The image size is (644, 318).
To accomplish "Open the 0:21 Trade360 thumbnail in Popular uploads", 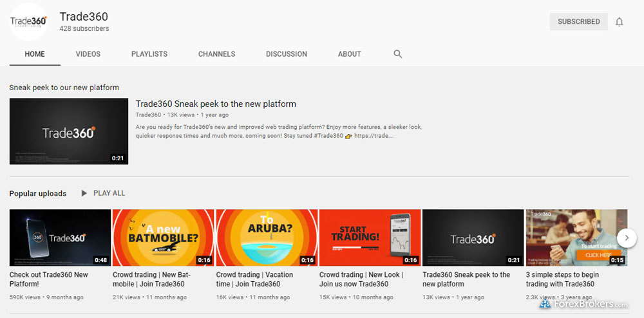I will tap(473, 238).
